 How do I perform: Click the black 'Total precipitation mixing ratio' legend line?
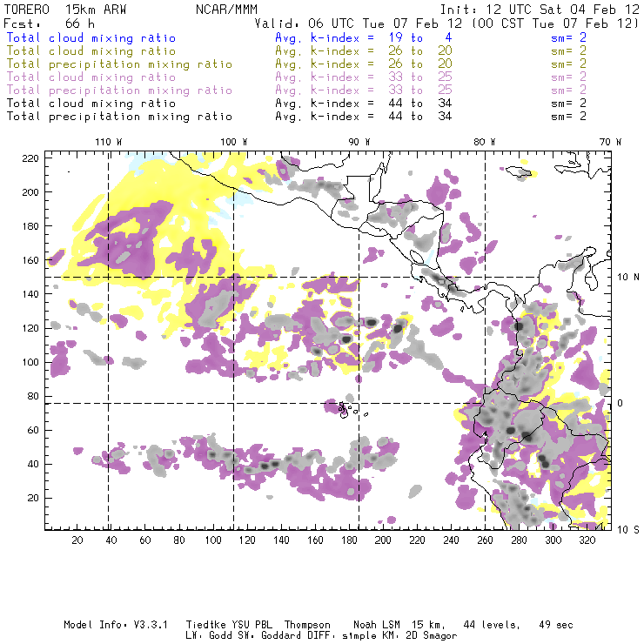(119, 117)
